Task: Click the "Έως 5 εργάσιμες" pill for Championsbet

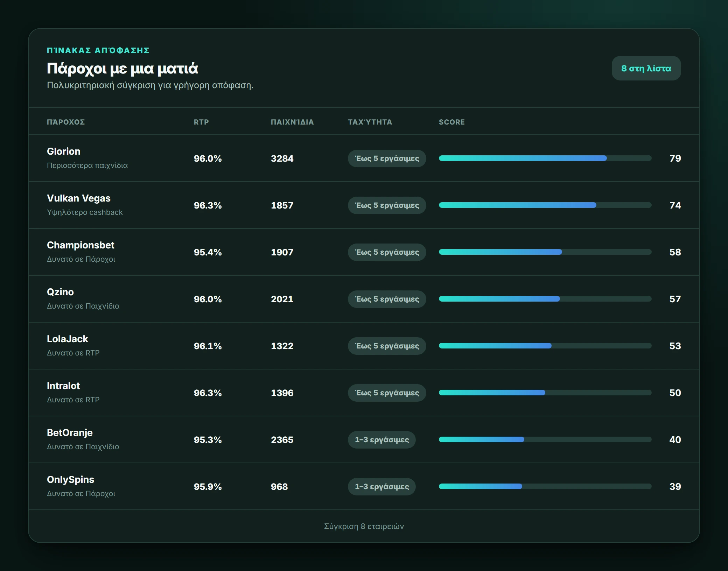Action: (x=387, y=252)
